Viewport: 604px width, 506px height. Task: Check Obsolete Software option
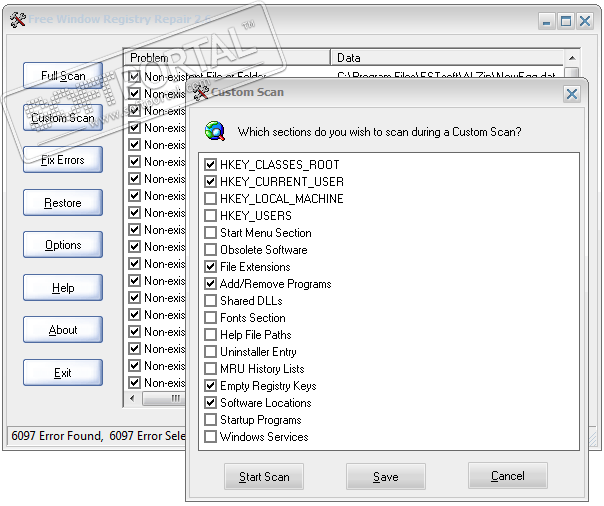(210, 250)
